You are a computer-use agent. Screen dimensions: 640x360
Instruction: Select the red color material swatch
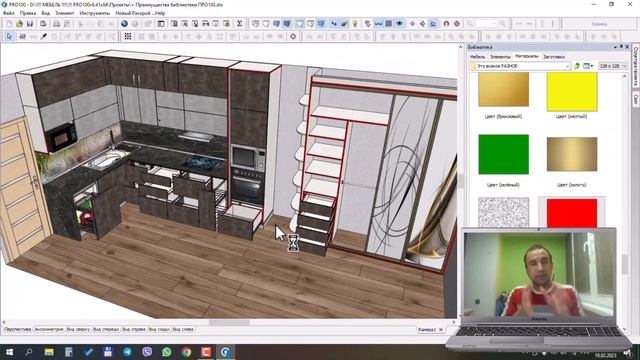pyautogui.click(x=571, y=212)
